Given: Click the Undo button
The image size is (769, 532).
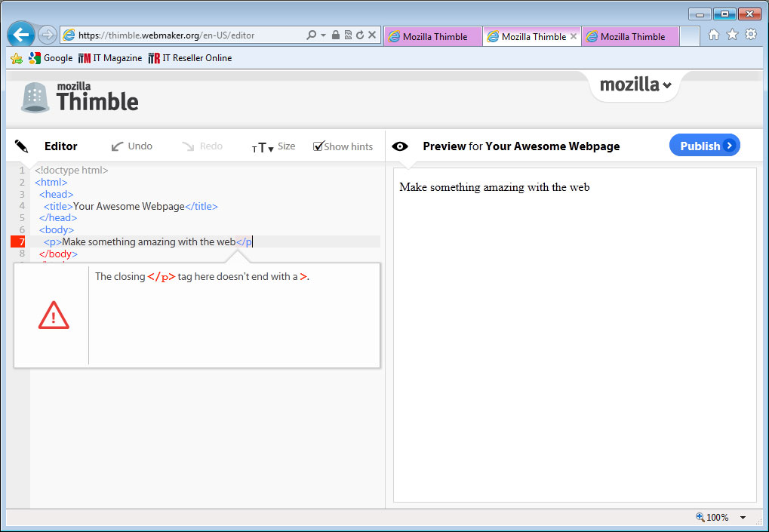Looking at the screenshot, I should click(131, 146).
